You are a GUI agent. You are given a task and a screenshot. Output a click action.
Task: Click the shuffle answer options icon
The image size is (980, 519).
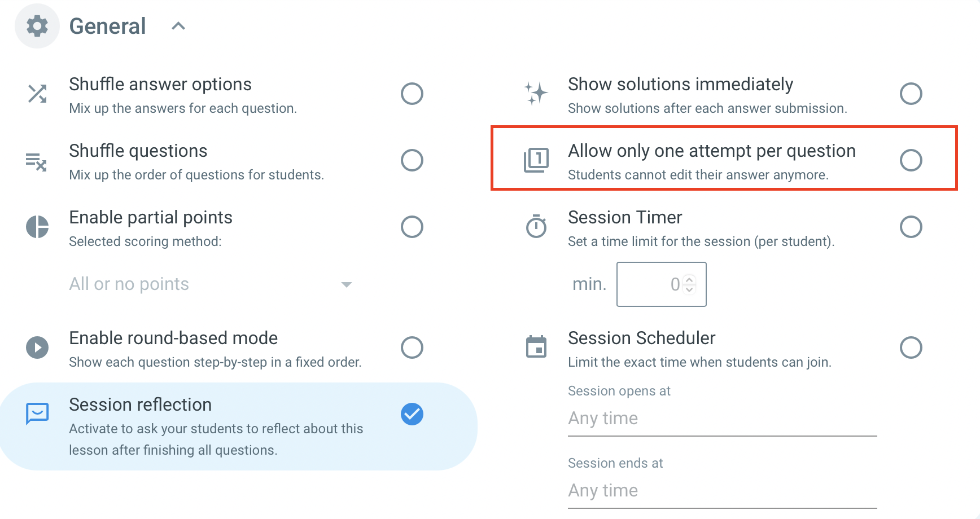click(x=37, y=94)
